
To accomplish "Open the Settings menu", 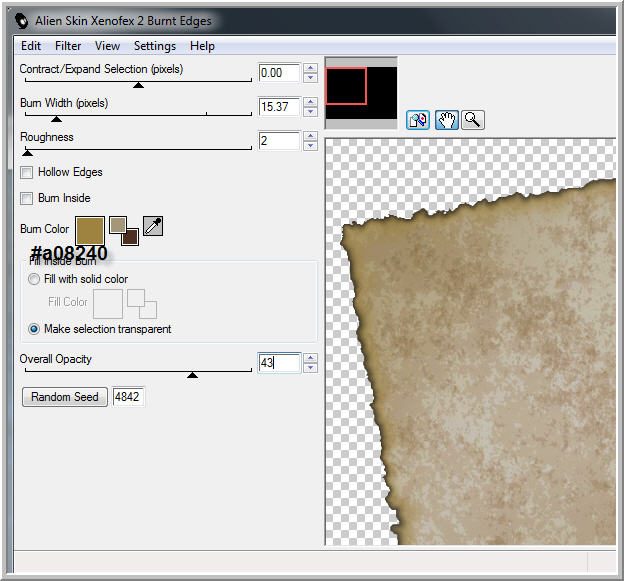I will pyautogui.click(x=155, y=46).
